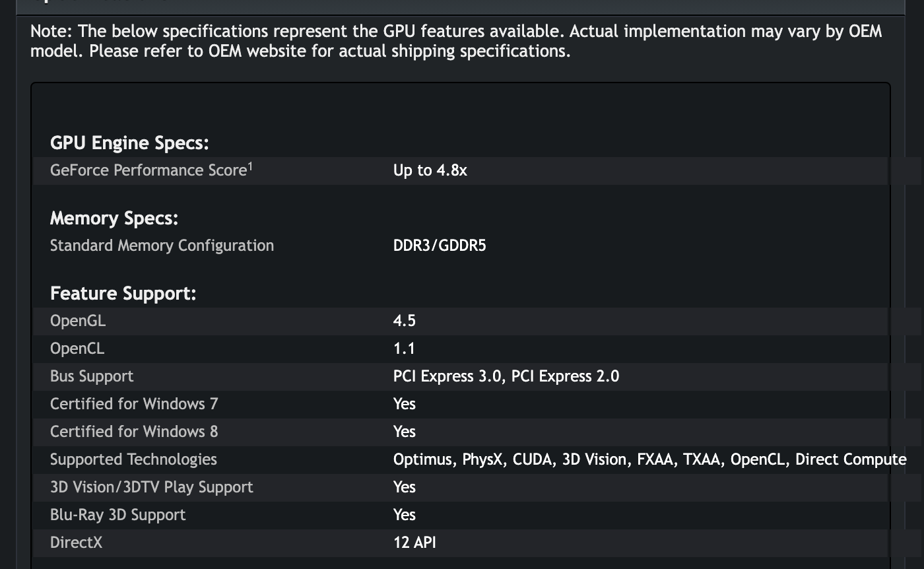Select the "Blu-Ray 3D Support" label
Image resolution: width=924 pixels, height=569 pixels.
[x=118, y=515]
